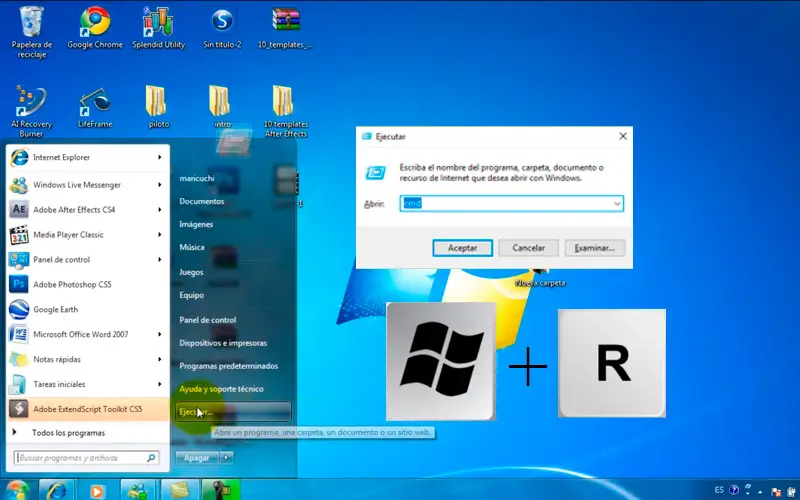Image resolution: width=800 pixels, height=500 pixels.
Task: Click the Adobe Photoshop CS5 icon
Action: [x=19, y=284]
